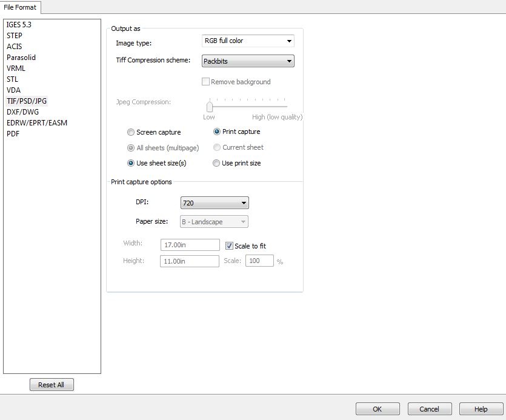
Task: Click the Width input field
Action: (x=190, y=245)
